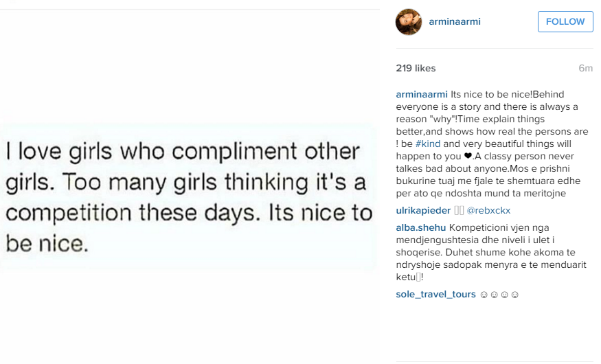601x364 pixels.
Task: Click the missing-glyph box after "ketu"
Action: (x=418, y=277)
